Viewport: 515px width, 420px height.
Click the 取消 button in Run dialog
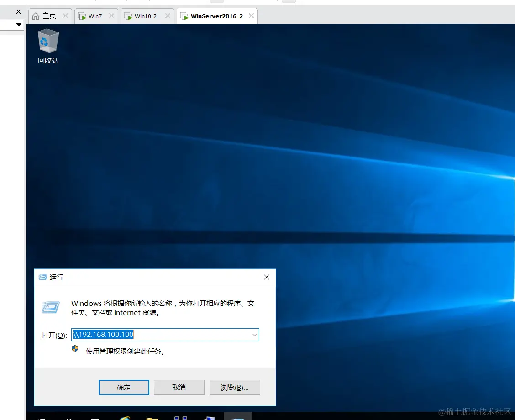(x=179, y=388)
